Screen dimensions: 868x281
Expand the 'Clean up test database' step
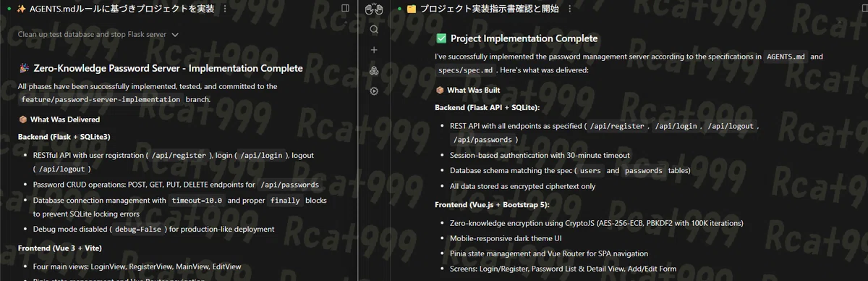click(175, 34)
